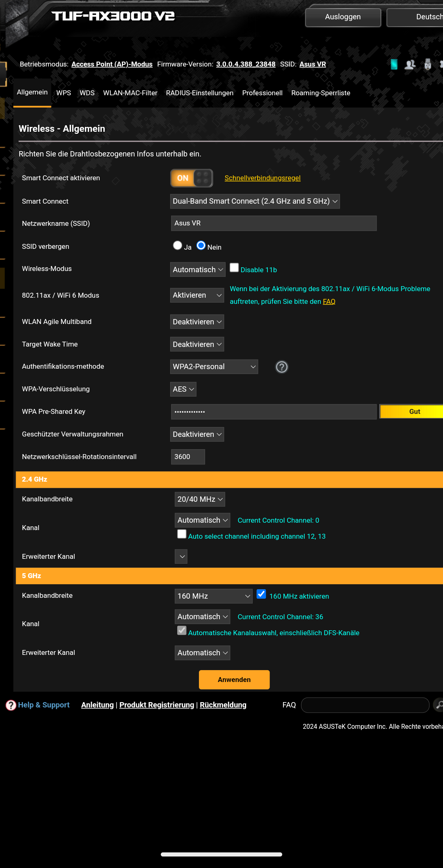
Task: Open the Professionell tab
Action: (x=263, y=93)
